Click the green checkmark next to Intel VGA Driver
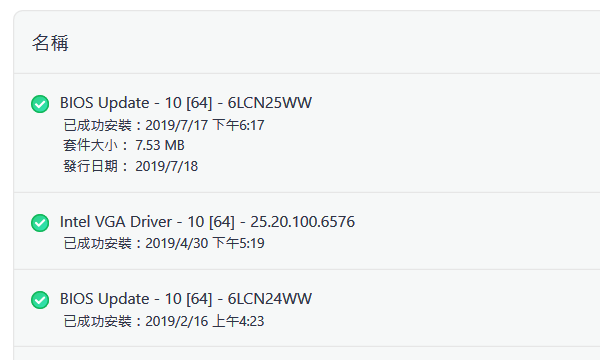This screenshot has height=360, width=600. click(x=40, y=223)
